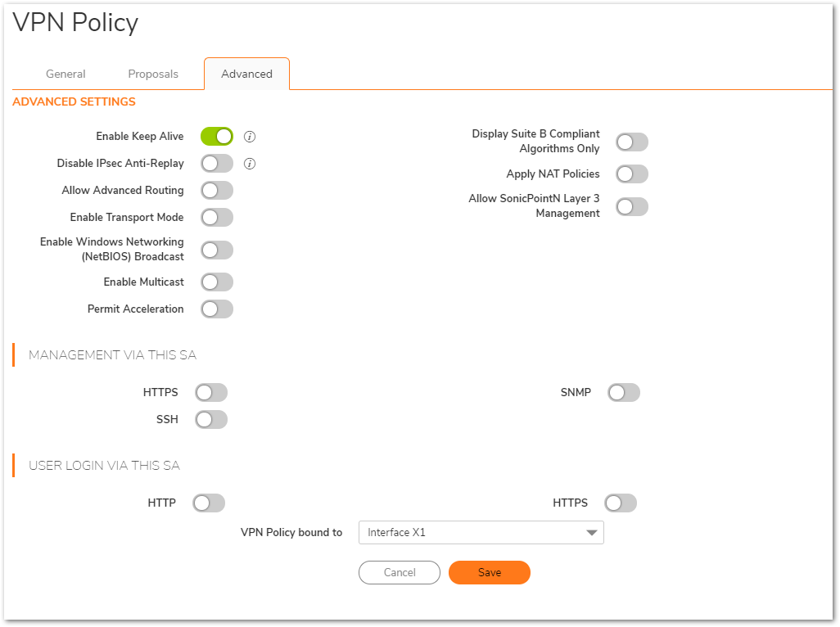
Task: Open info icon beside Enable Keep Alive
Action: tap(250, 137)
